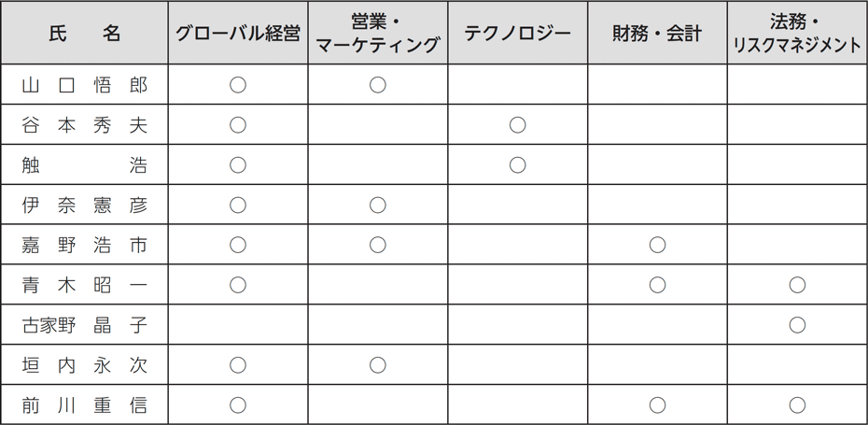Select the 法務・リスクマネジメント header
The image size is (868, 425).
(797, 34)
